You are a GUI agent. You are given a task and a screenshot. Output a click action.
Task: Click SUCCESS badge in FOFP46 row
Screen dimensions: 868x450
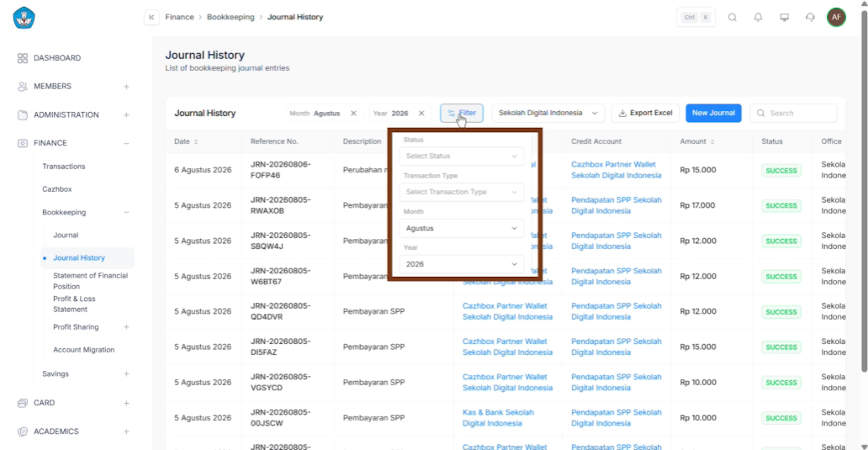[781, 171]
